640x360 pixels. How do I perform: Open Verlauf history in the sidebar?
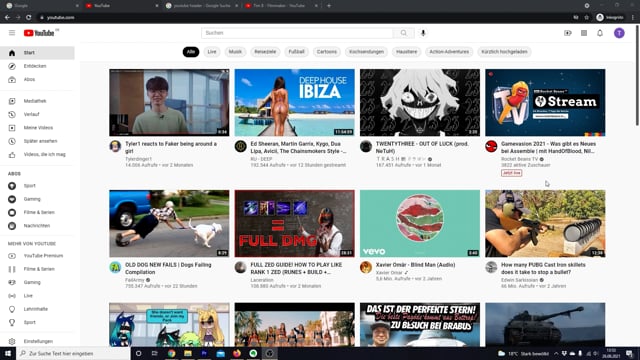click(x=37, y=114)
